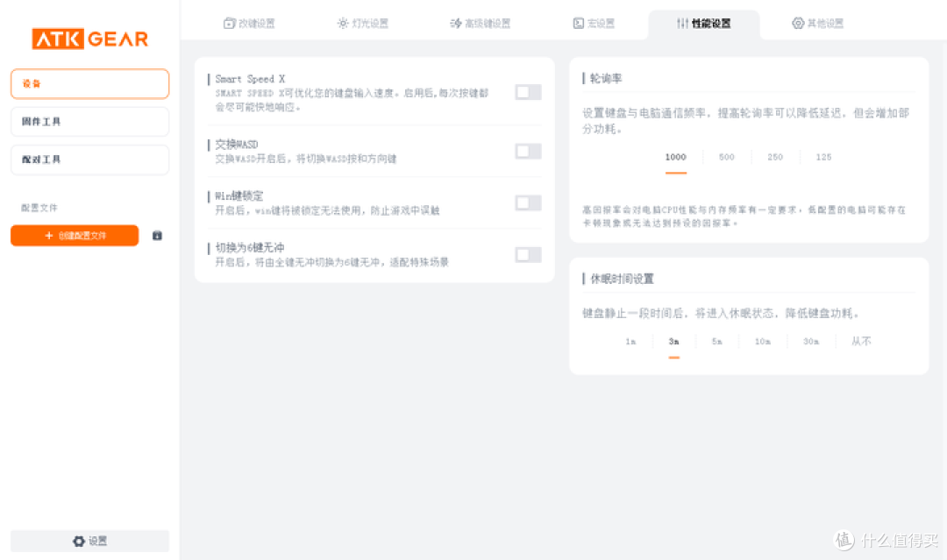
Task: Select the 性能设置 tab
Action: (703, 24)
